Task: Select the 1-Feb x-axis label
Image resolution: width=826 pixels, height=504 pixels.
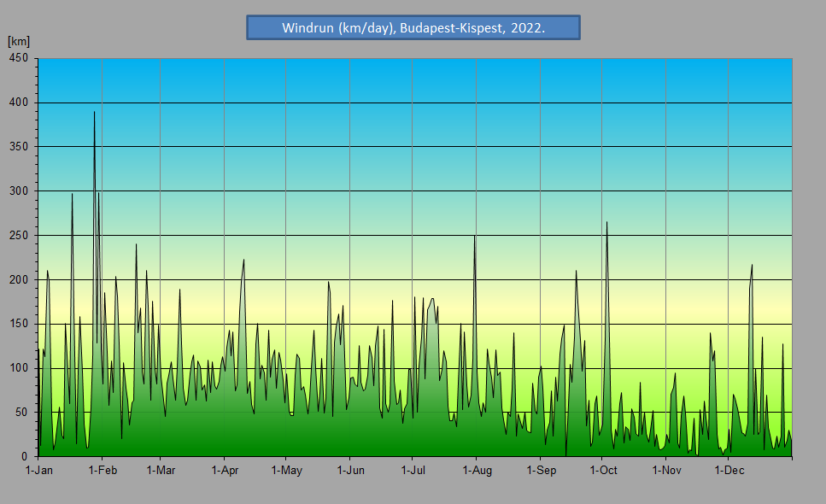Action: 103,470
